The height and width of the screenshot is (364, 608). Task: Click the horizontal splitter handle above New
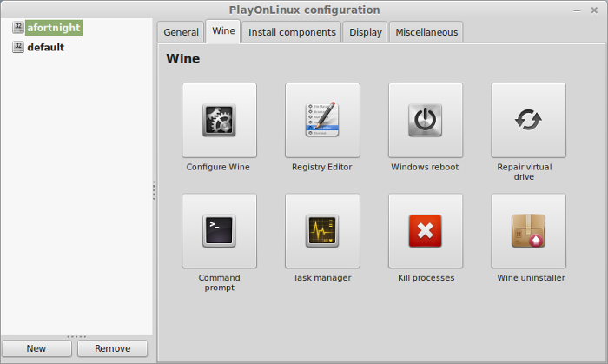coord(76,336)
